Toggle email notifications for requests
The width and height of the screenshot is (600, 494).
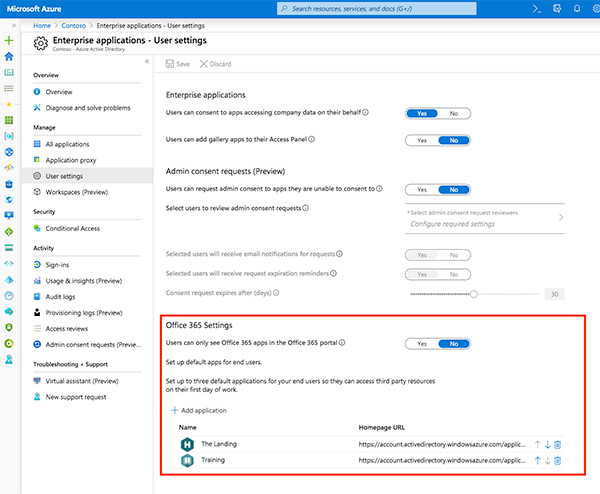(438, 255)
